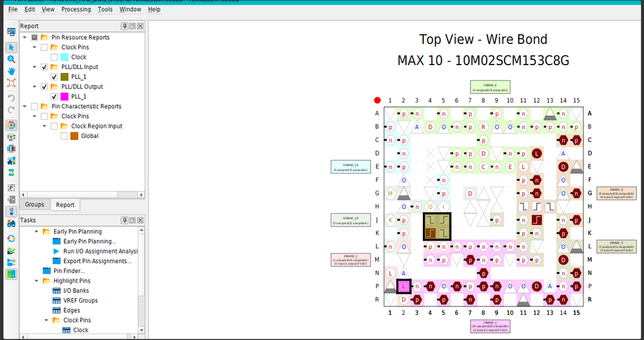The width and height of the screenshot is (644, 340).
Task: Uncheck the PLL/DLL Input checkbox
Action: [44, 67]
